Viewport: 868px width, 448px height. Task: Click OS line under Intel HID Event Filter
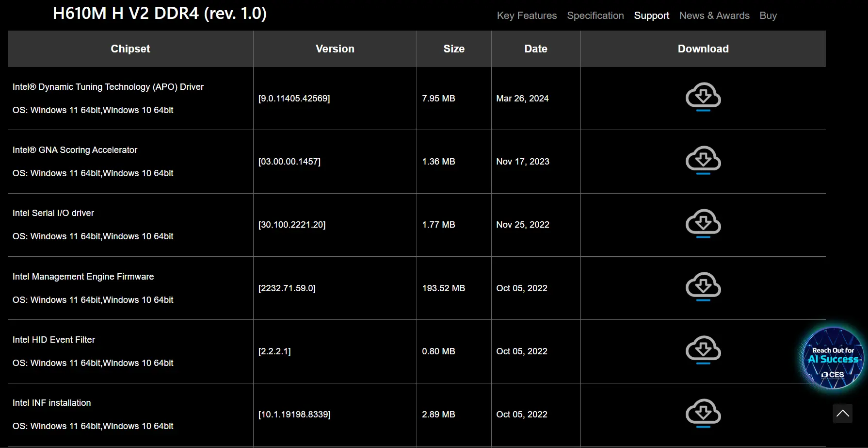coord(93,363)
